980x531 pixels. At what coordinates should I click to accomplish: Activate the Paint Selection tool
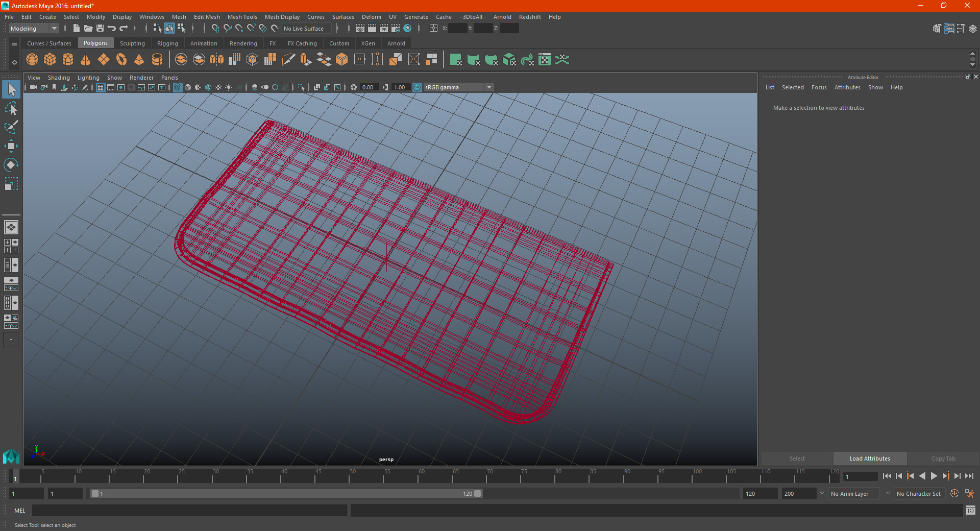pyautogui.click(x=11, y=127)
